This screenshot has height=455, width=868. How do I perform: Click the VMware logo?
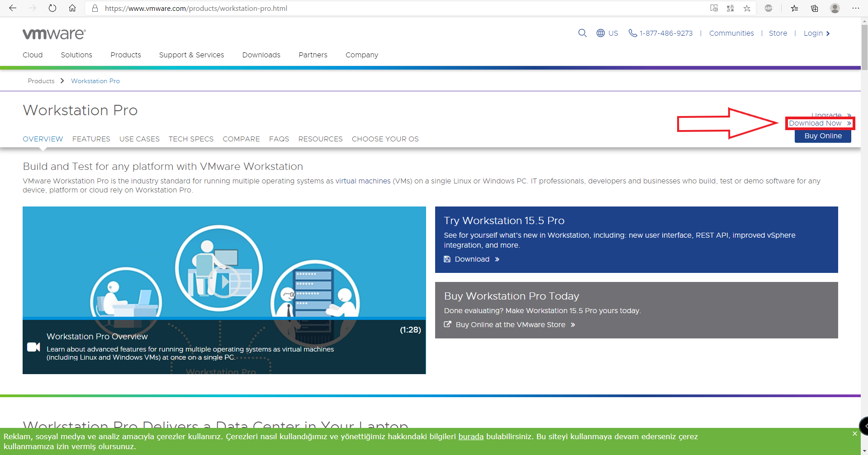tap(54, 34)
